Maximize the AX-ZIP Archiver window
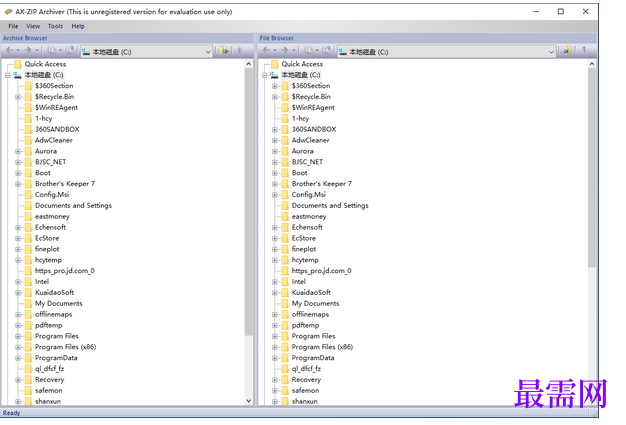The height and width of the screenshot is (425, 626). (561, 12)
